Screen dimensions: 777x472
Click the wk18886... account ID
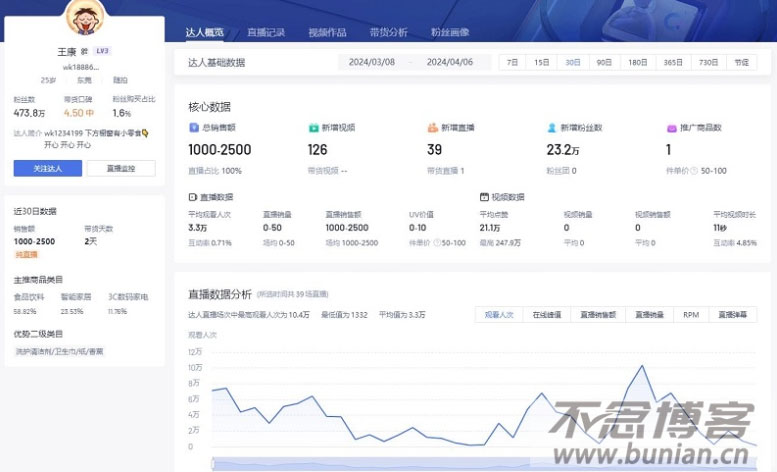[x=81, y=67]
